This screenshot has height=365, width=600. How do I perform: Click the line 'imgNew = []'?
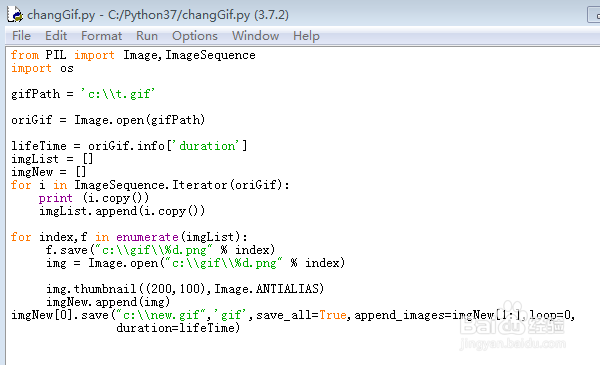(x=49, y=172)
